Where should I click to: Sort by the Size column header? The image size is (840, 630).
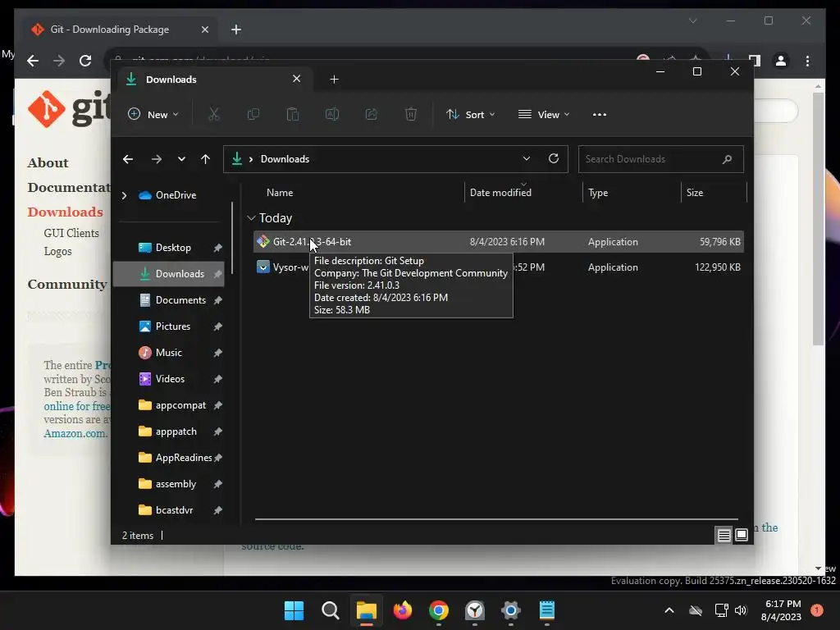(695, 193)
